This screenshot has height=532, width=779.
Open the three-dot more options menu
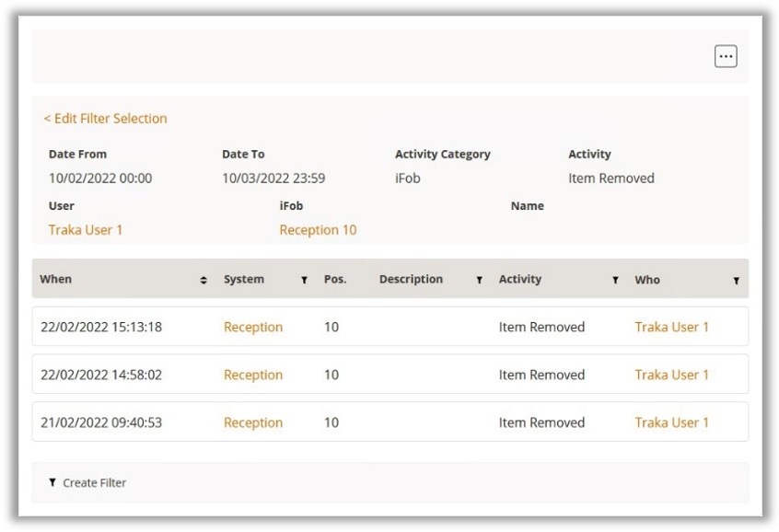point(726,57)
